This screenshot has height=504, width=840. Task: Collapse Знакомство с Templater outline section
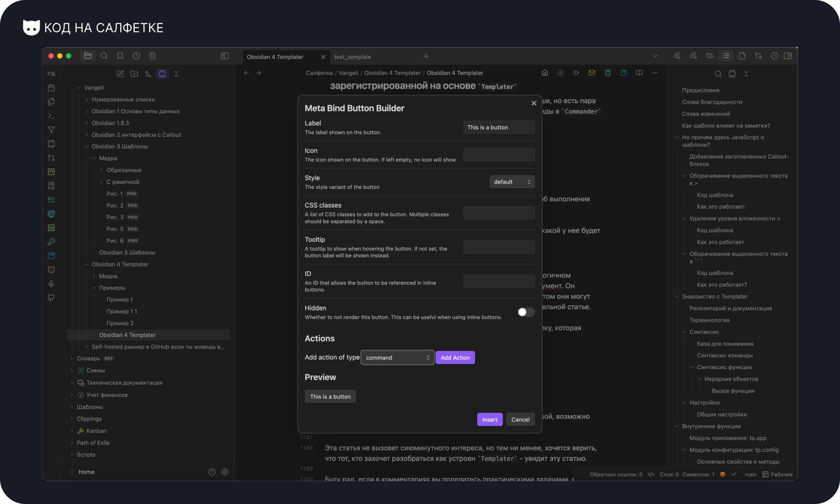677,297
